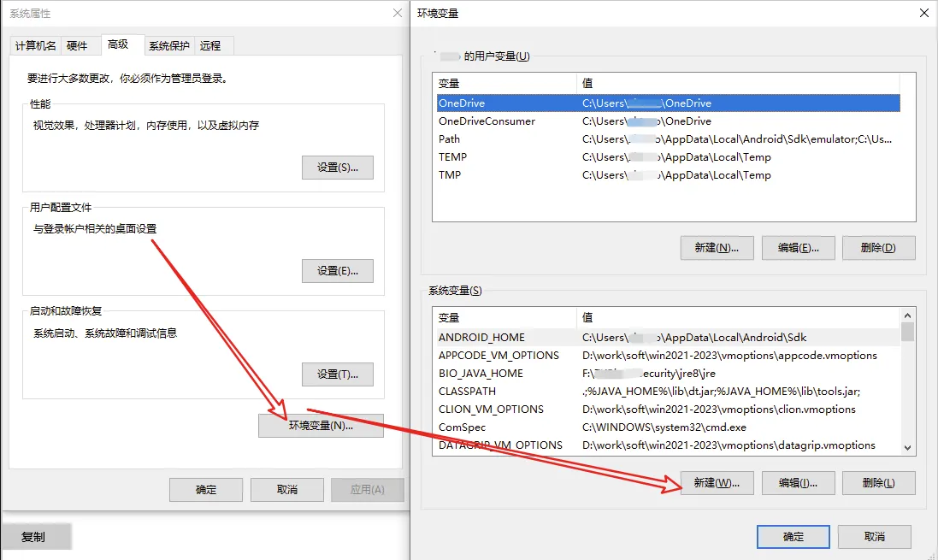Click 删除(L) under system variables
The image size is (938, 560).
coord(878,483)
